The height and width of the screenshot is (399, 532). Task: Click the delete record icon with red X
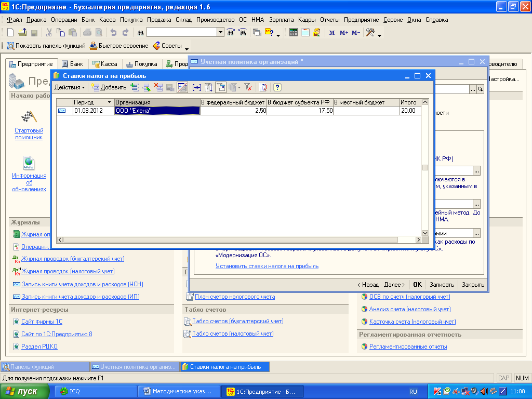(158, 87)
